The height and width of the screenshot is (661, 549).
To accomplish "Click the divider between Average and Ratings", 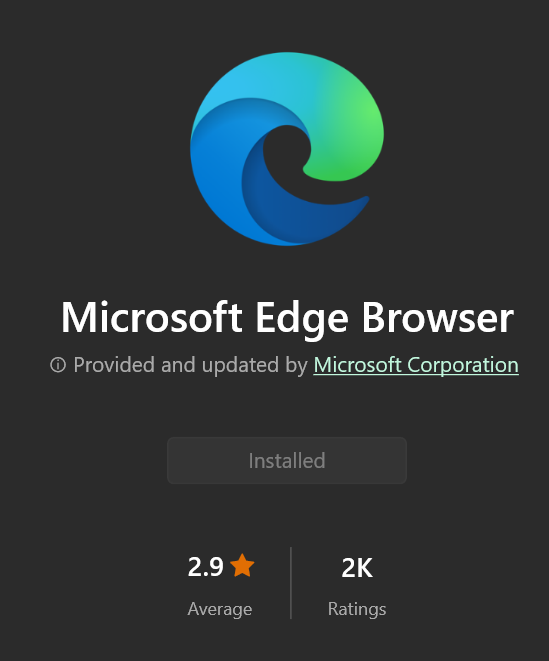I will coord(291,583).
